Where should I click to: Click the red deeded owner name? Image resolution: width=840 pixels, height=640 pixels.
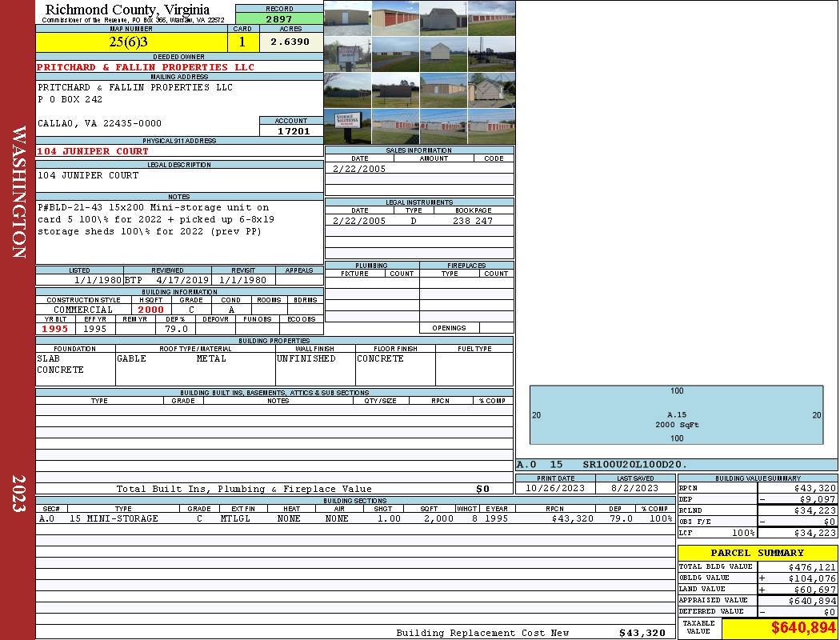coord(146,67)
